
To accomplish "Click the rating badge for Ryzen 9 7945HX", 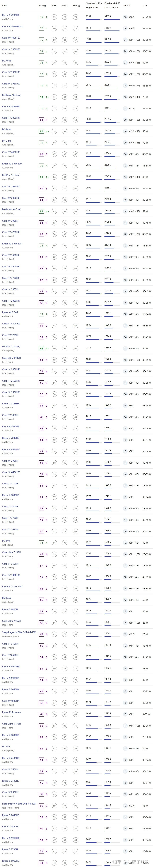I will pos(42,17).
